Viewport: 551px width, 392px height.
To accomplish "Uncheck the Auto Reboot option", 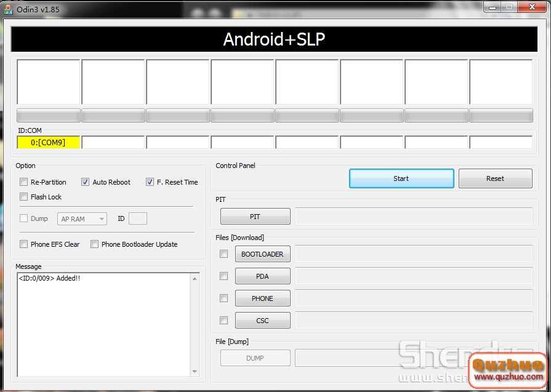I will pos(85,182).
